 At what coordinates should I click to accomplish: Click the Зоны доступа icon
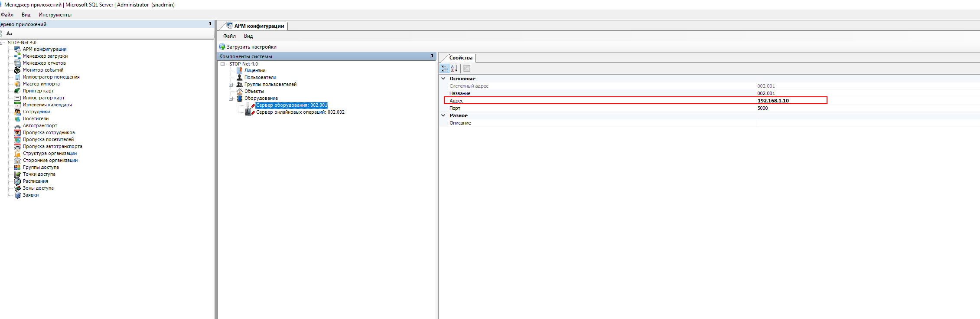pyautogui.click(x=17, y=188)
